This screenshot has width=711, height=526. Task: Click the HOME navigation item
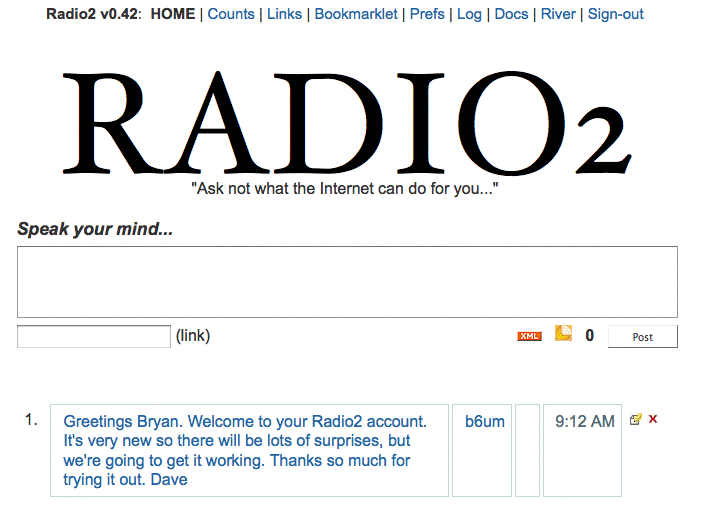[173, 14]
